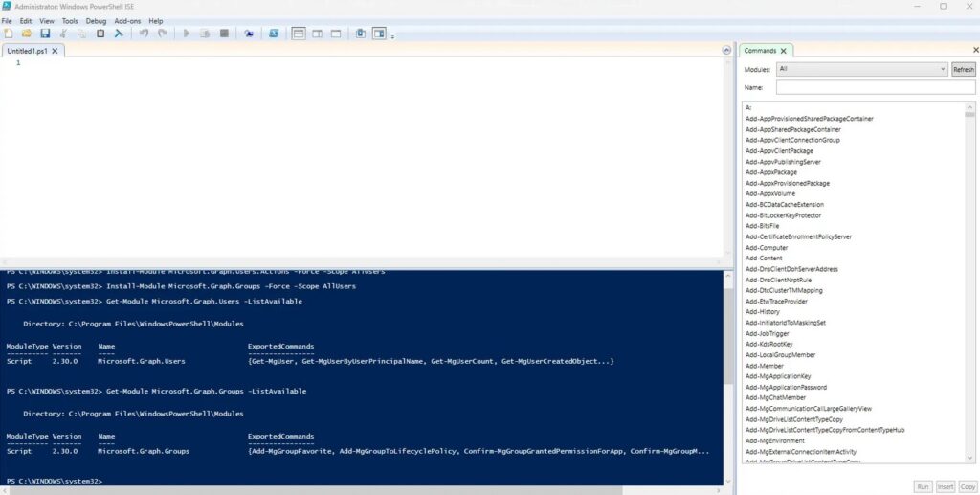This screenshot has width=980, height=495.
Task: Click the Commands list vertical scrollbar
Action: pos(972,287)
